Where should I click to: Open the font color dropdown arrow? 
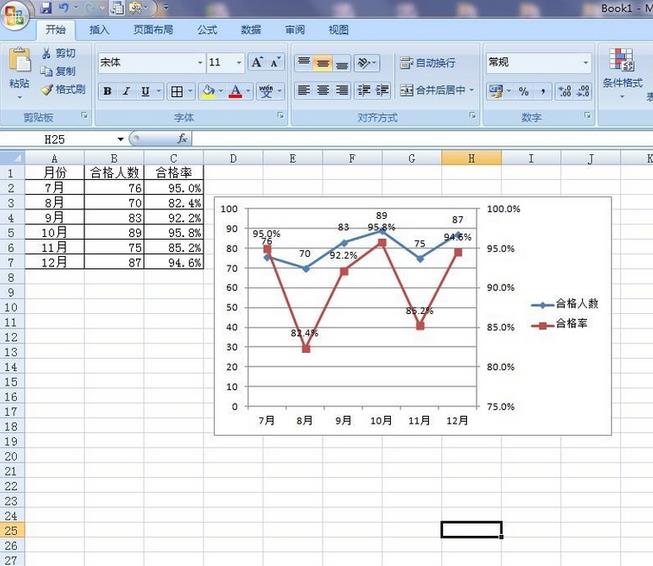click(x=248, y=91)
